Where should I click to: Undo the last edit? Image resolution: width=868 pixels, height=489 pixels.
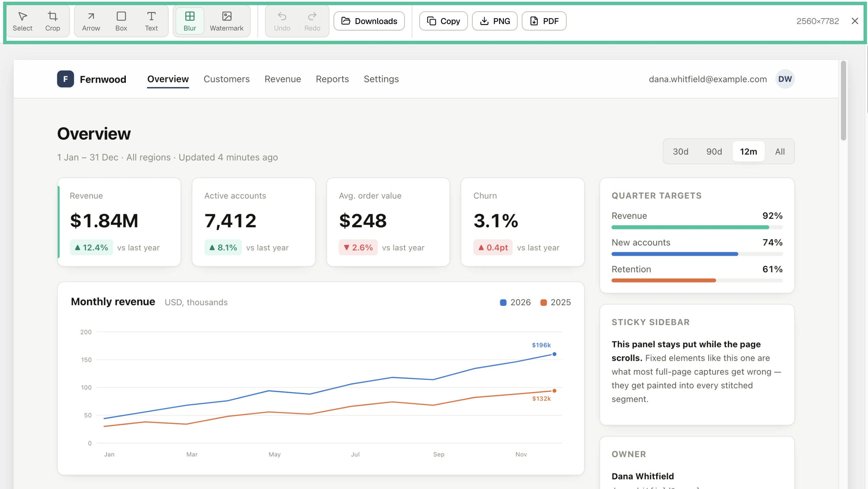point(282,21)
